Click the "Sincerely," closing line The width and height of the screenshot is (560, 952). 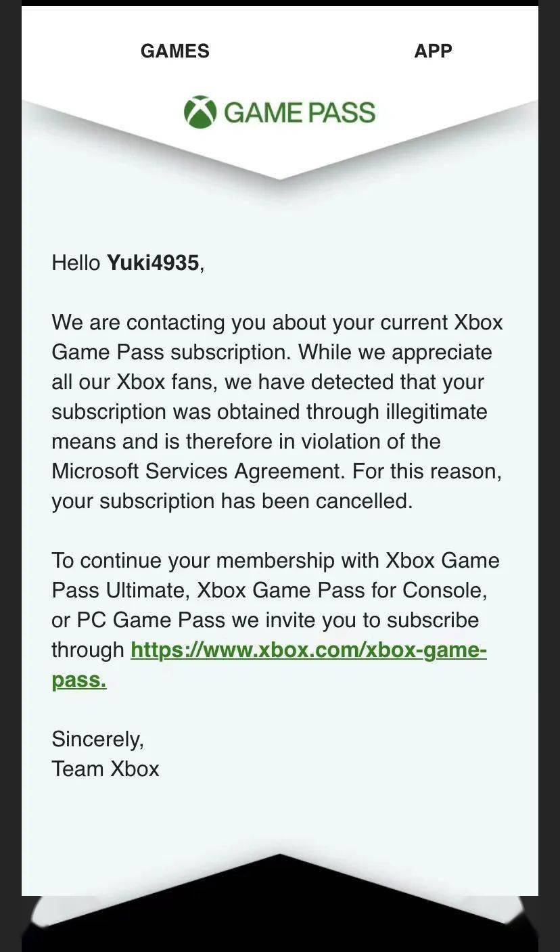(x=97, y=740)
